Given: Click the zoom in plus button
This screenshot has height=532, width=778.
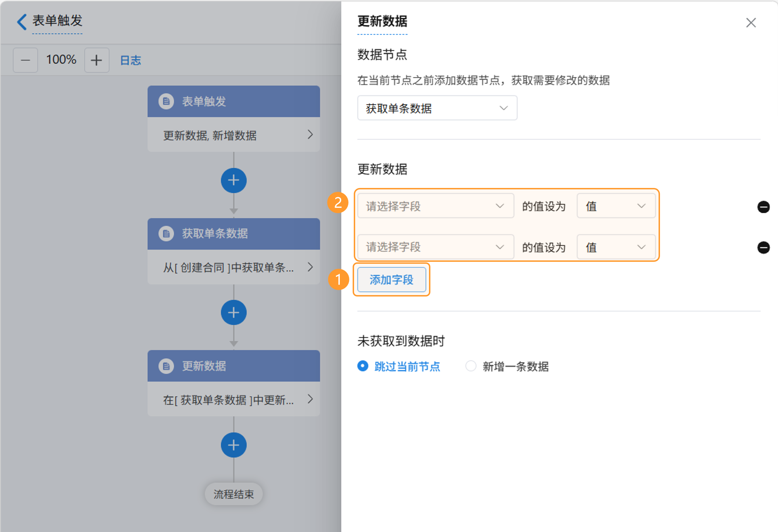Looking at the screenshot, I should point(96,60).
